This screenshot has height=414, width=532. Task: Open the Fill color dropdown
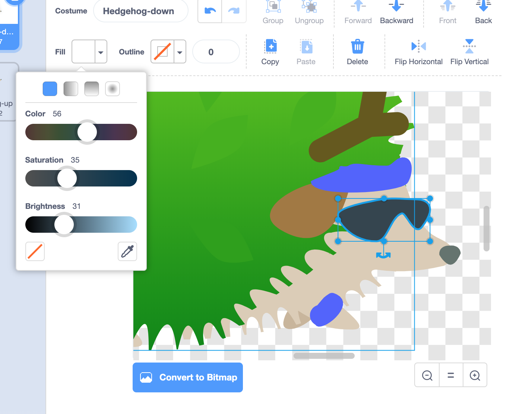point(100,51)
